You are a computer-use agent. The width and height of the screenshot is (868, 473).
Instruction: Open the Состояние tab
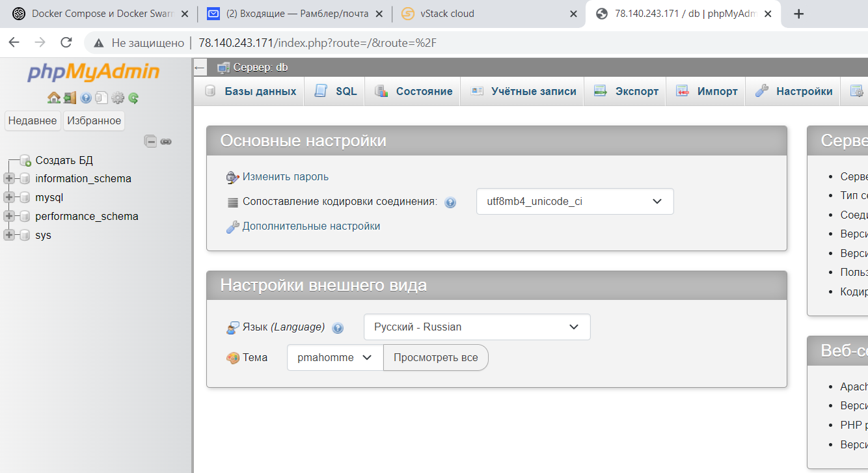[x=413, y=91]
